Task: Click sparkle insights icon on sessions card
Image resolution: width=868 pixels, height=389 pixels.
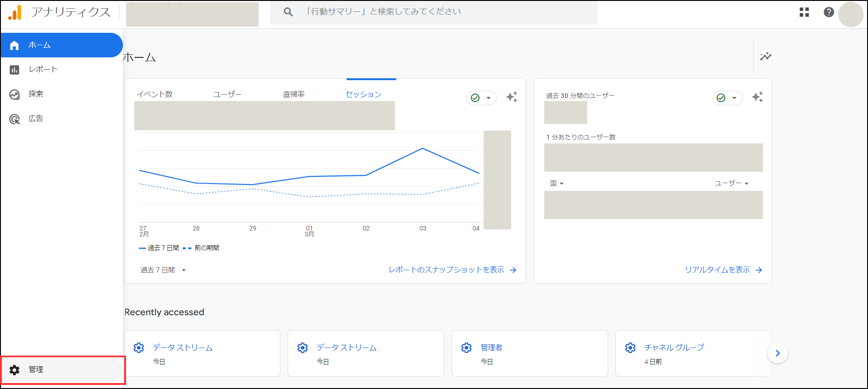Action: coord(512,97)
